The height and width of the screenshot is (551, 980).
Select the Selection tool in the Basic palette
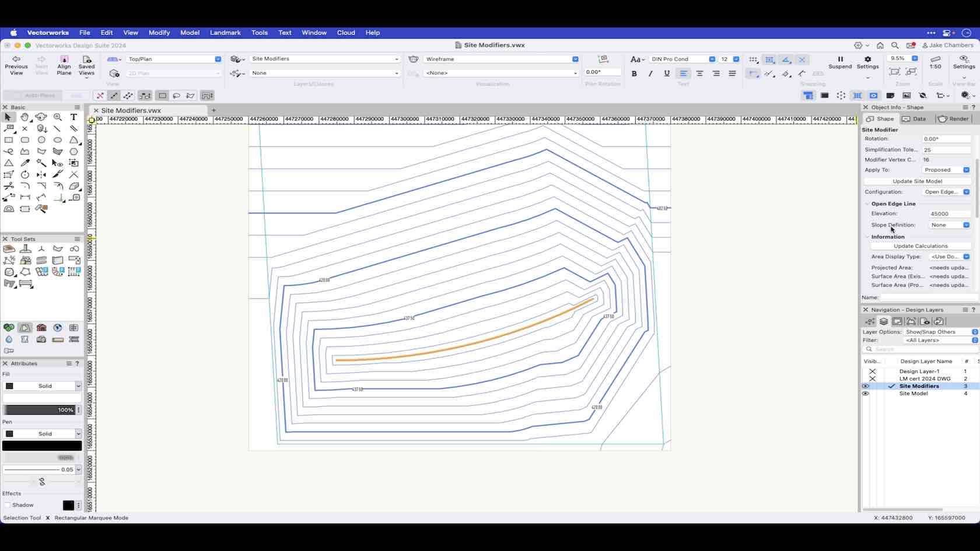click(8, 117)
